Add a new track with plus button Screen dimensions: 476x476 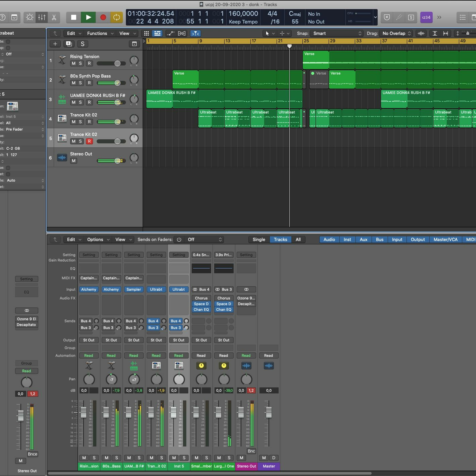tap(55, 44)
